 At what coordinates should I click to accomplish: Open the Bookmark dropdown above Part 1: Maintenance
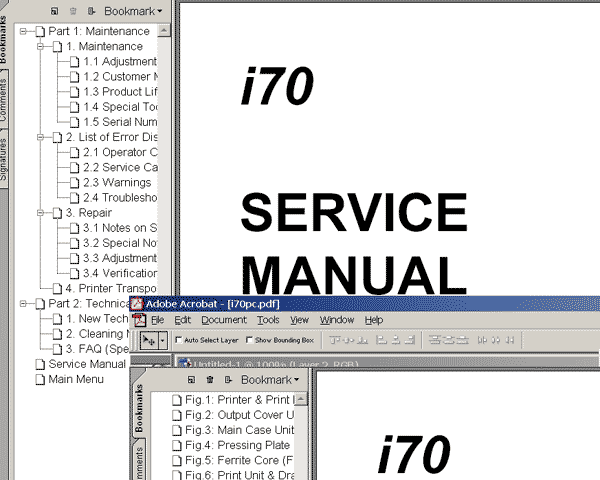point(133,11)
